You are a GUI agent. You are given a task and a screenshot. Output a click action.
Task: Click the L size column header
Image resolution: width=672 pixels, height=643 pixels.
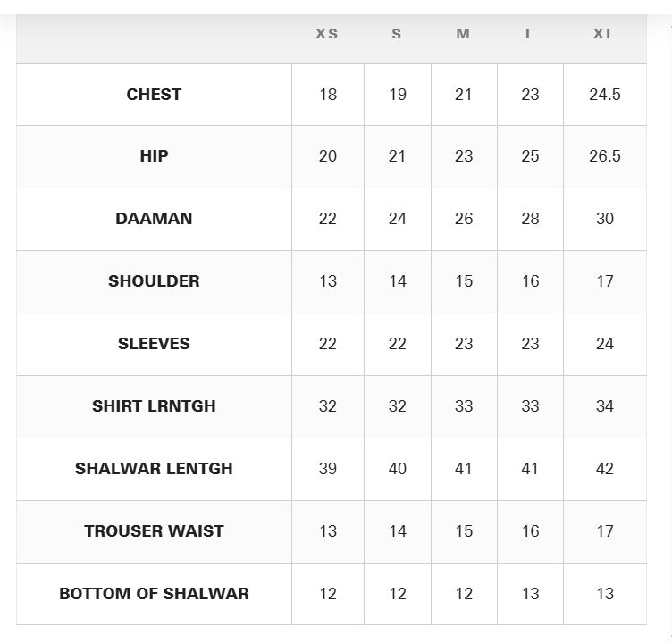click(530, 34)
